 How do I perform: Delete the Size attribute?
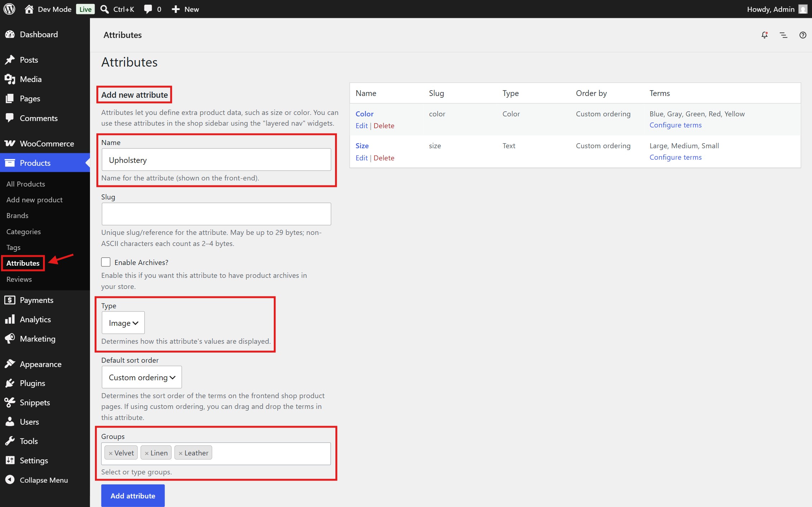[384, 158]
